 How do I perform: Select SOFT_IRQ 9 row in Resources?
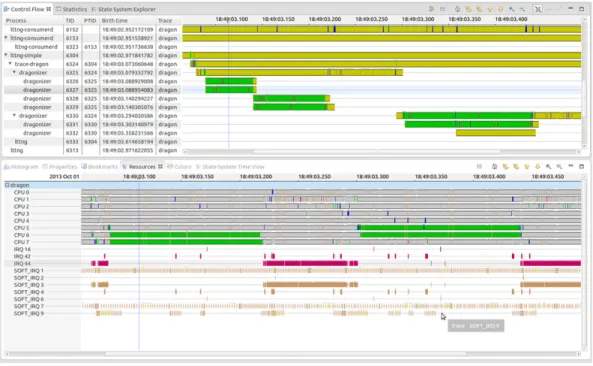coord(29,313)
